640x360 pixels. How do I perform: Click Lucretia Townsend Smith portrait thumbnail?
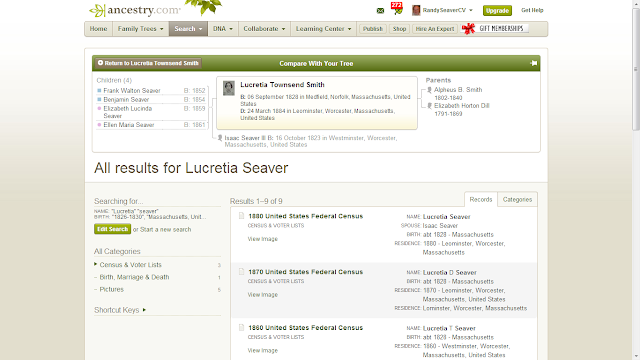229,88
